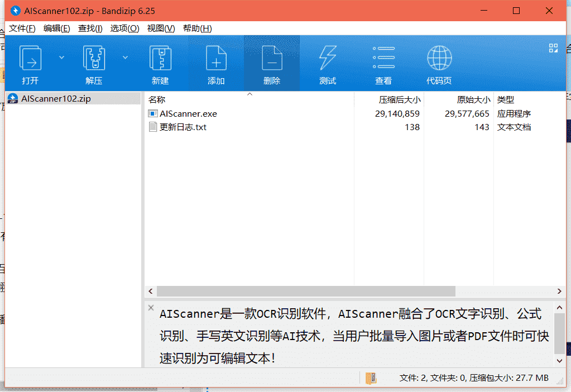Open the 帮助(H) menu
The height and width of the screenshot is (392, 571).
point(197,28)
